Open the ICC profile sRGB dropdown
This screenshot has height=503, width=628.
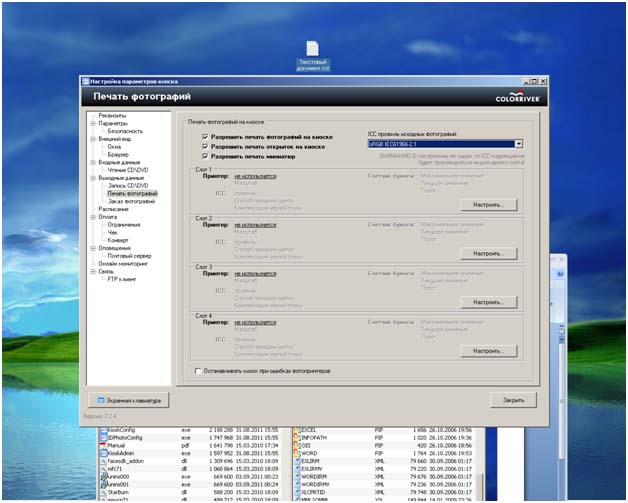click(518, 144)
